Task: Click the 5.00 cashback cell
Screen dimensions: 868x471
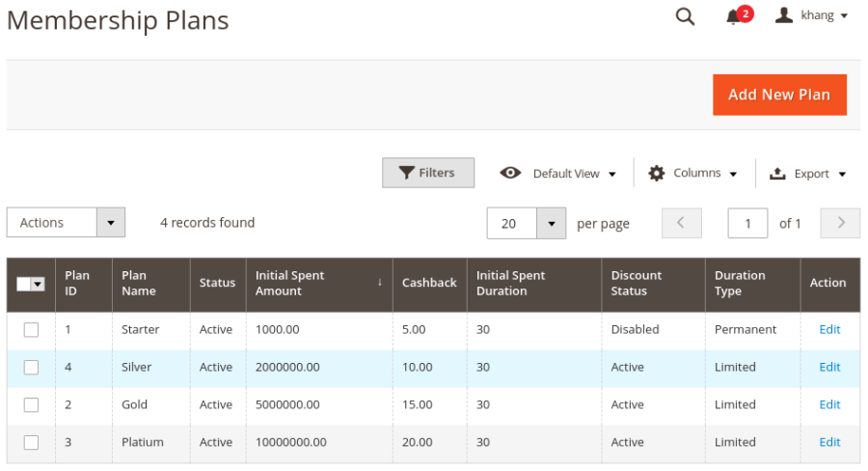Action: click(x=429, y=330)
